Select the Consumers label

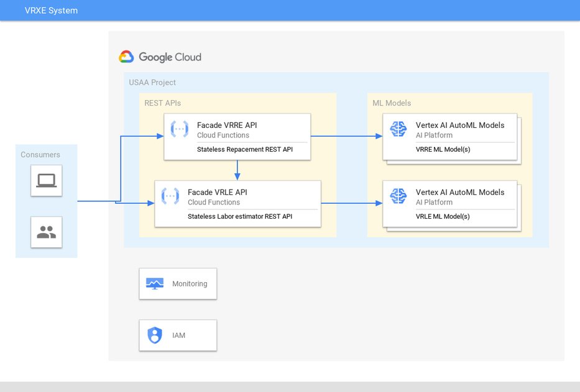coord(40,155)
